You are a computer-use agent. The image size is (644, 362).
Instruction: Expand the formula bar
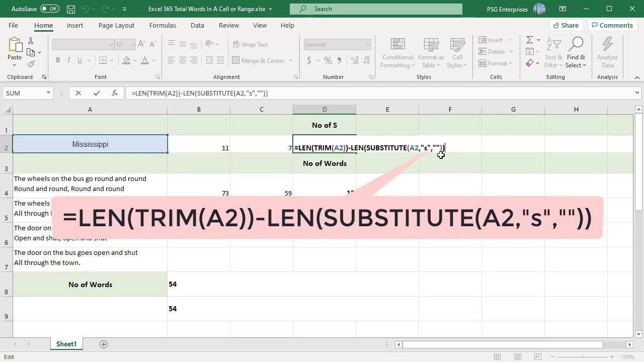tap(637, 93)
